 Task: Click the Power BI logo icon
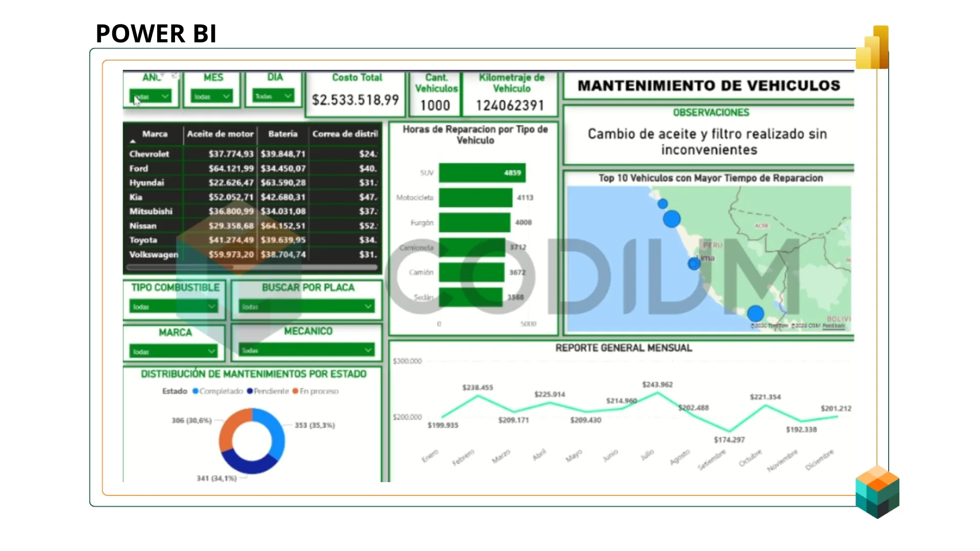coord(872,47)
